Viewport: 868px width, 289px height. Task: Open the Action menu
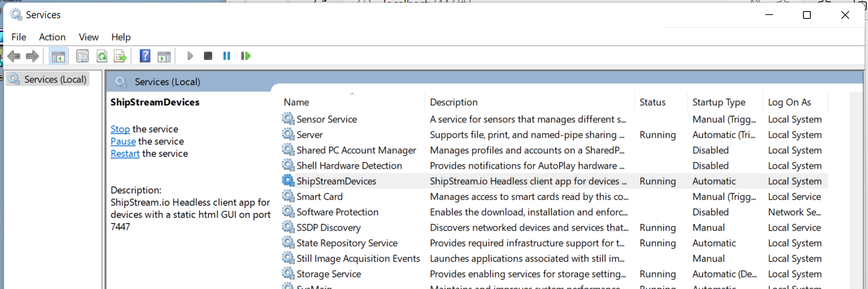[x=52, y=37]
